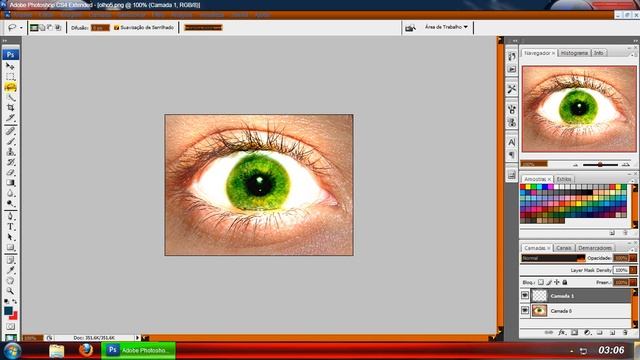Open status bar document info arrow
This screenshot has width=640, height=360.
pos(138,338)
